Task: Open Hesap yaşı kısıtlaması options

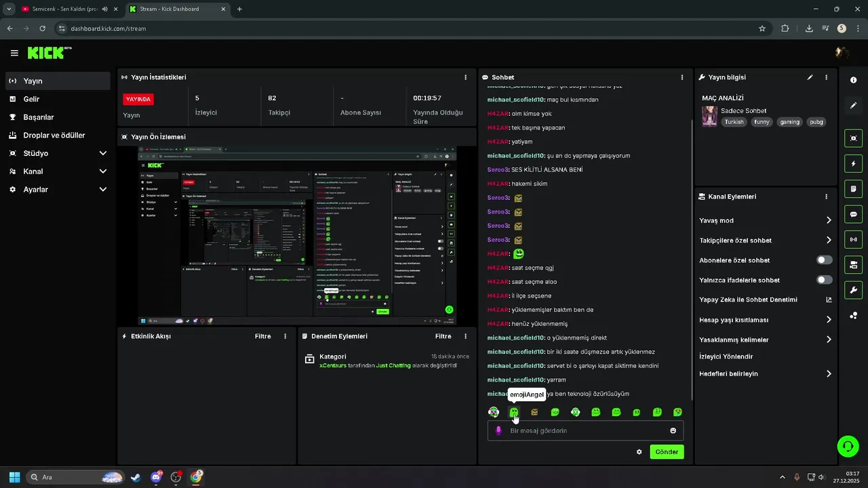Action: 766,320
